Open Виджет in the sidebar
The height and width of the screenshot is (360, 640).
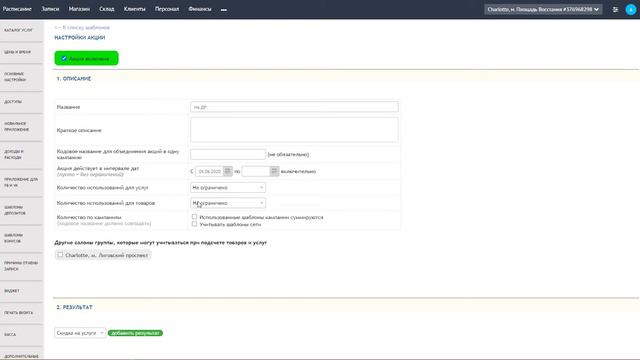(x=21, y=291)
